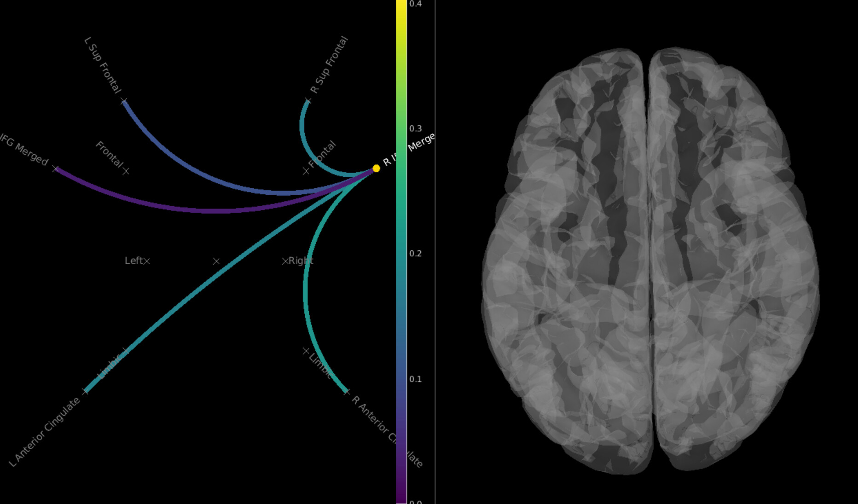Click the center x marker between Left and Right

[x=216, y=261]
